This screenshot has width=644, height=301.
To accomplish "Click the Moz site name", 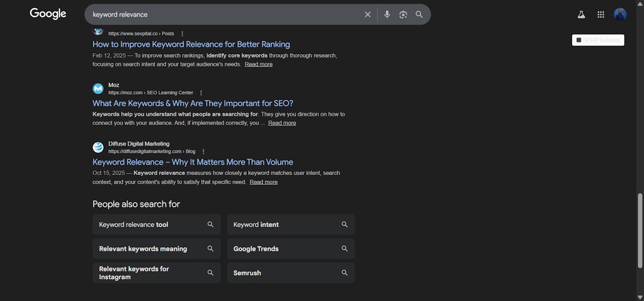I will click(x=114, y=85).
